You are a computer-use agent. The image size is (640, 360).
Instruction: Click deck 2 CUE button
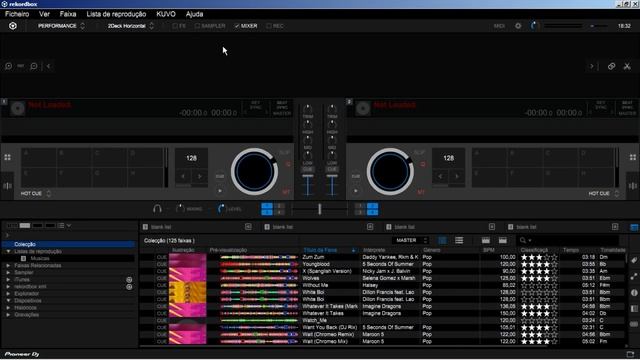click(x=356, y=176)
